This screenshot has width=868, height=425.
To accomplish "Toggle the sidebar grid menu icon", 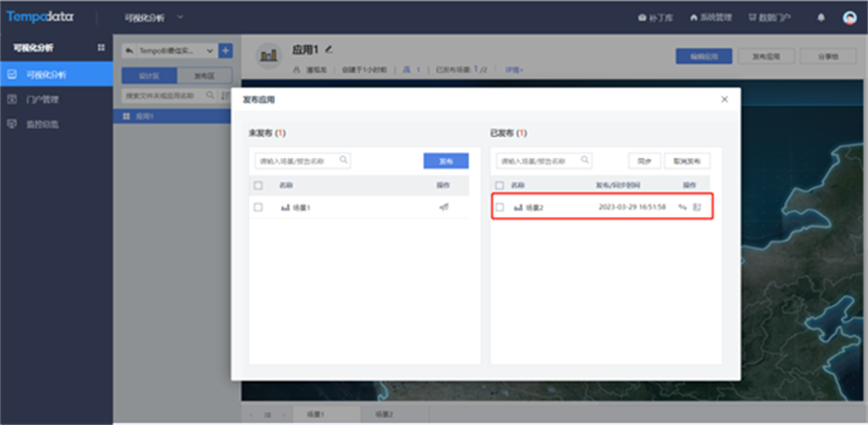I will (101, 48).
